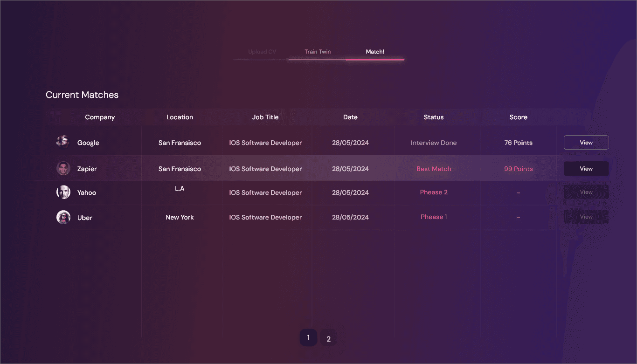Click the Status column header
Image resolution: width=637 pixels, height=364 pixels.
pos(434,117)
